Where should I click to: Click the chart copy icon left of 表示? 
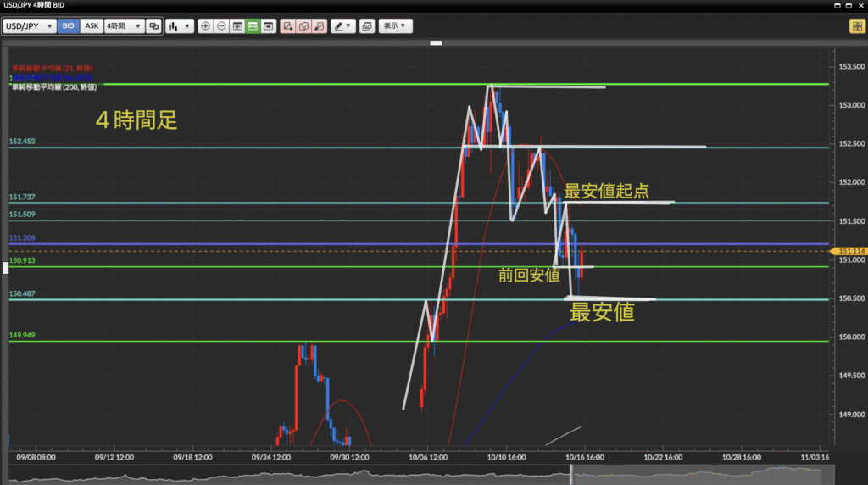[366, 26]
